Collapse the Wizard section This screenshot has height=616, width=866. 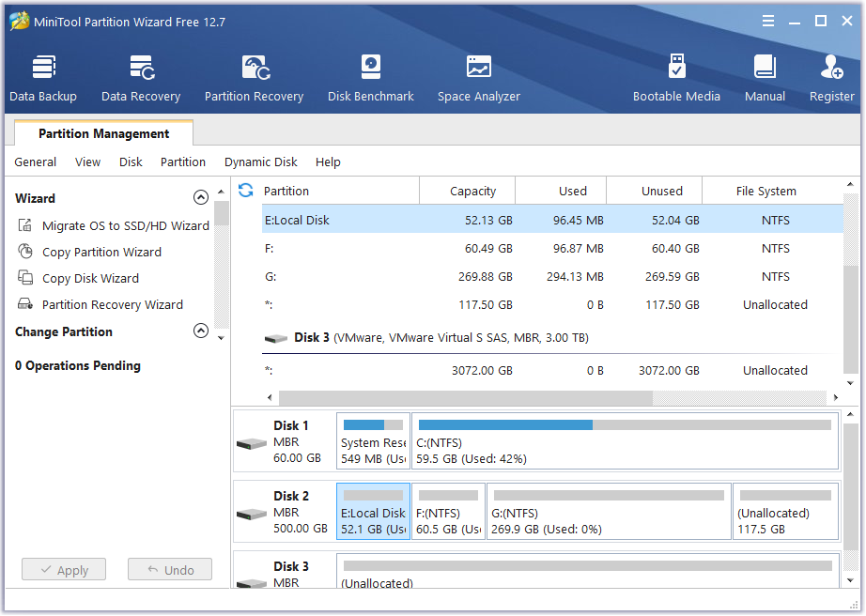[201, 197]
